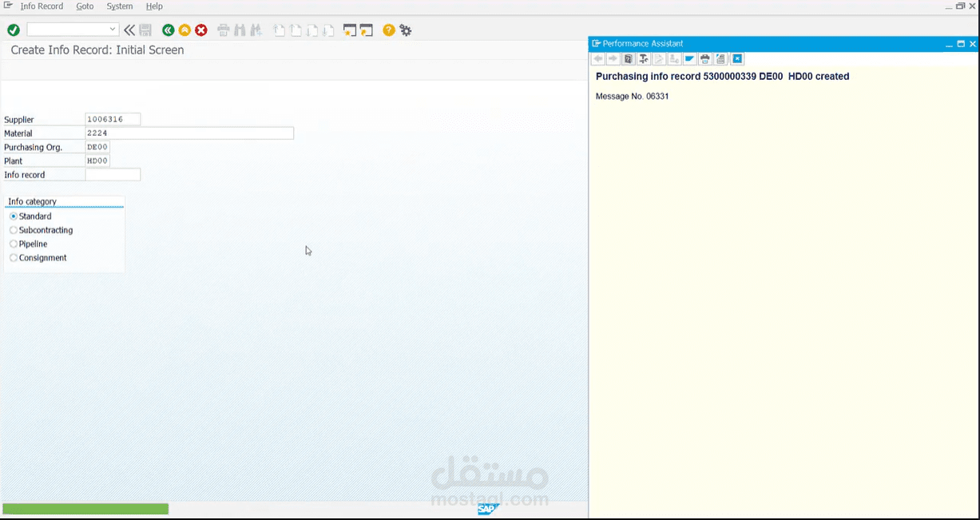Click the Save diskette icon

tap(145, 30)
